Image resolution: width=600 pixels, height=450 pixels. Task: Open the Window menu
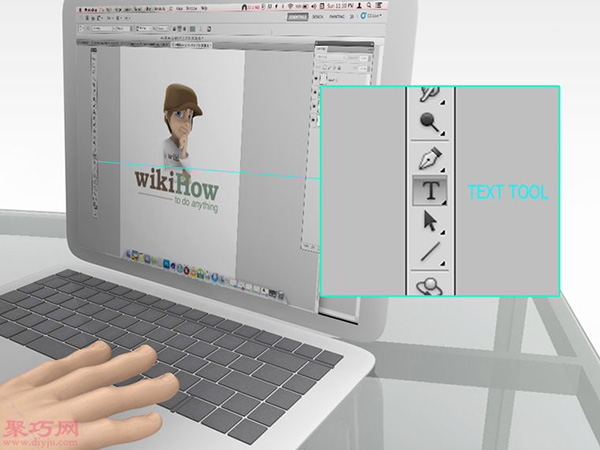click(192, 8)
